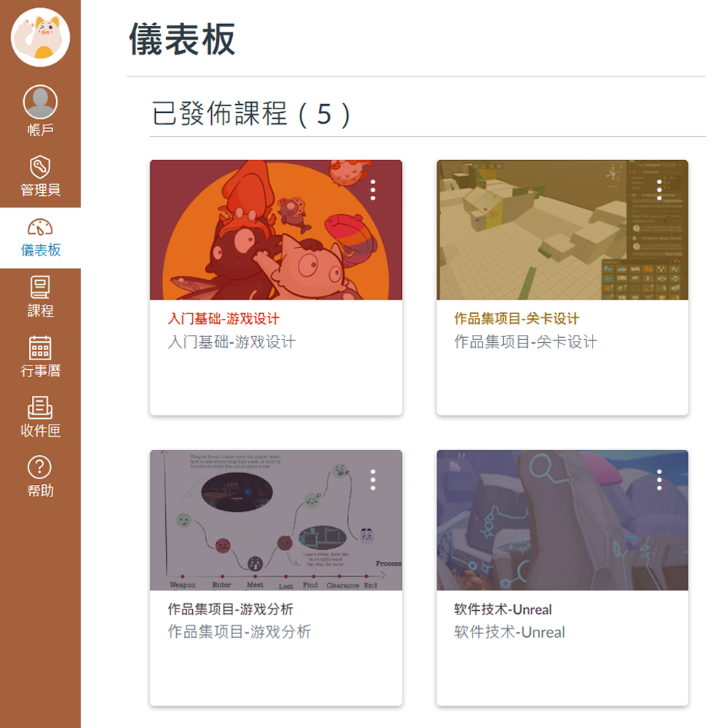
Task: Open the 作品集项目-关卡设计 course title link
Action: coord(516,319)
